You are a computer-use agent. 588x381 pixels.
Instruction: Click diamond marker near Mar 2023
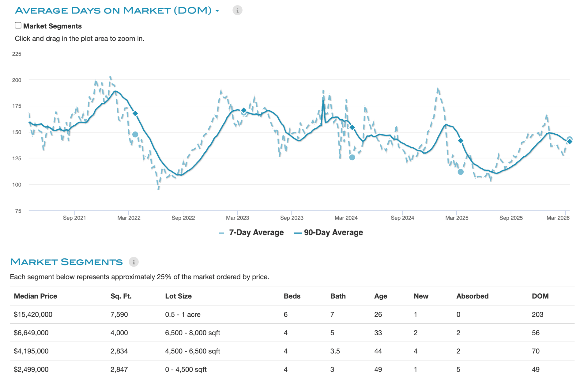pos(243,110)
